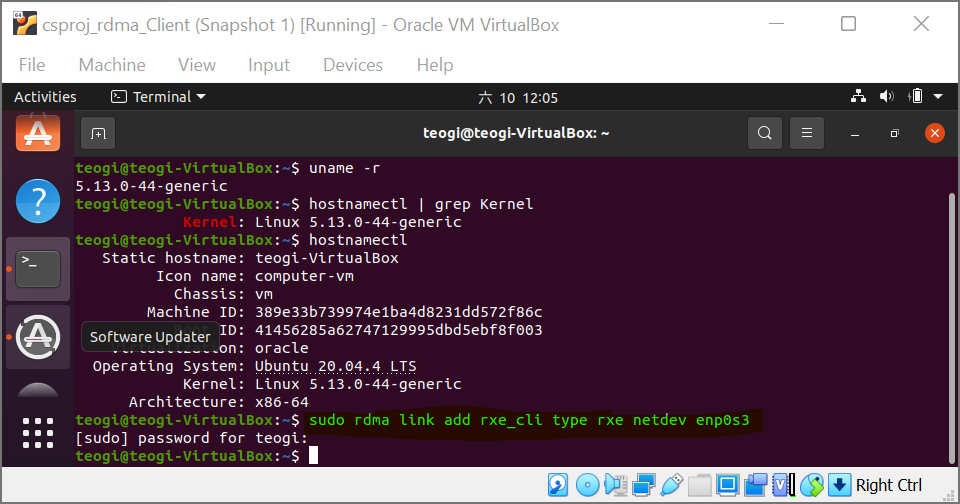The image size is (960, 504).
Task: Click the 'computer-vm' icon name value
Action: [x=304, y=276]
